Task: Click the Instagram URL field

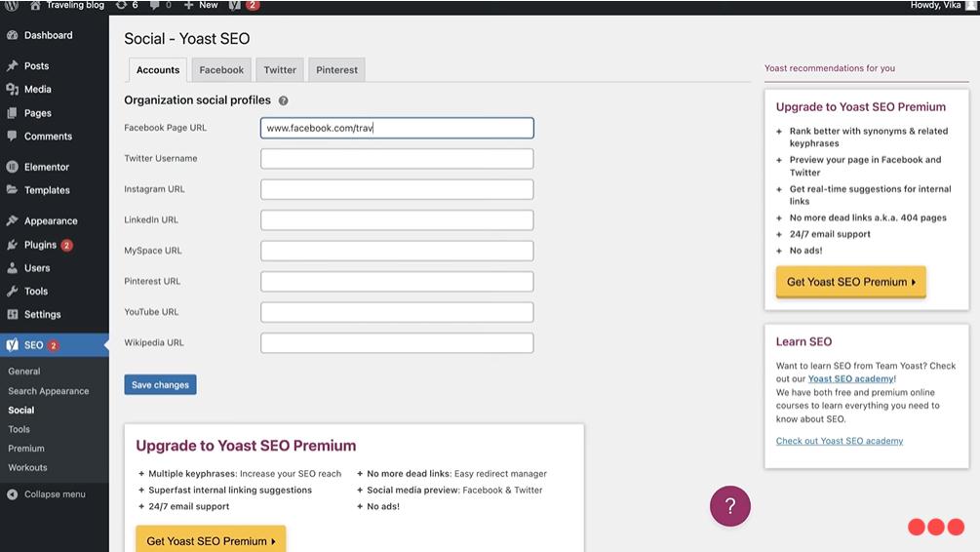Action: pos(397,189)
